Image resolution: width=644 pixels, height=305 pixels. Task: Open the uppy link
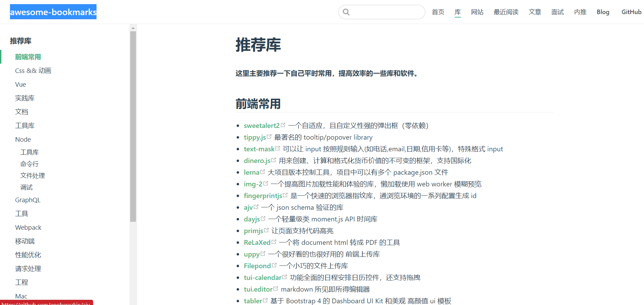pyautogui.click(x=252, y=254)
